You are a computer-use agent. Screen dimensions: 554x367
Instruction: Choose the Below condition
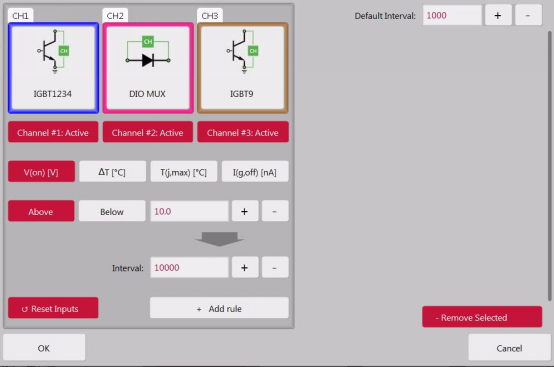coord(112,211)
